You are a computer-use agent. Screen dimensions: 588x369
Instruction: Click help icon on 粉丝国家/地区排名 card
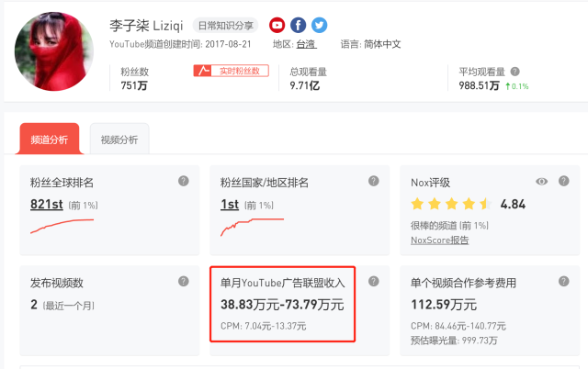tap(373, 181)
